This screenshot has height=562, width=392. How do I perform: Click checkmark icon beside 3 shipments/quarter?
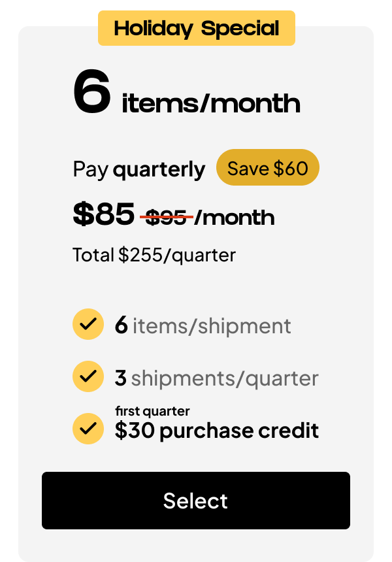click(88, 376)
